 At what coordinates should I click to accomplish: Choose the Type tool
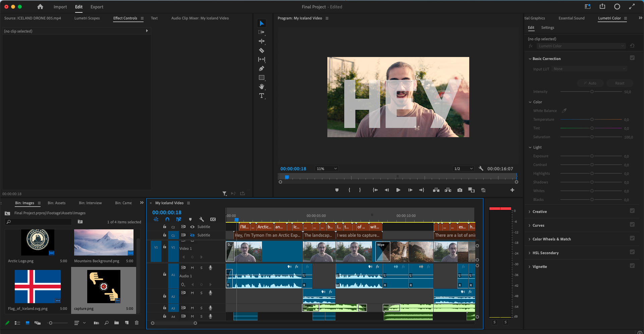pos(262,96)
